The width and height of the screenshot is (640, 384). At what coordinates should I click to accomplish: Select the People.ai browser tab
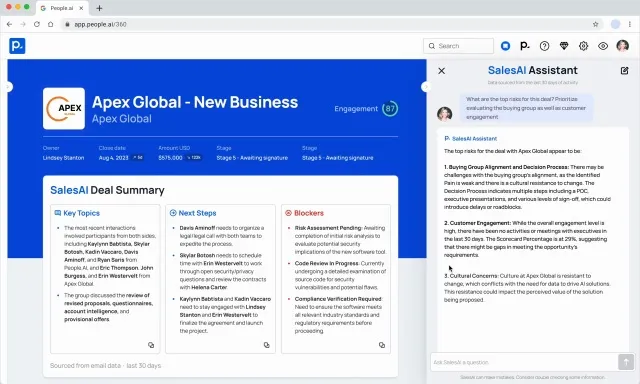[x=62, y=8]
